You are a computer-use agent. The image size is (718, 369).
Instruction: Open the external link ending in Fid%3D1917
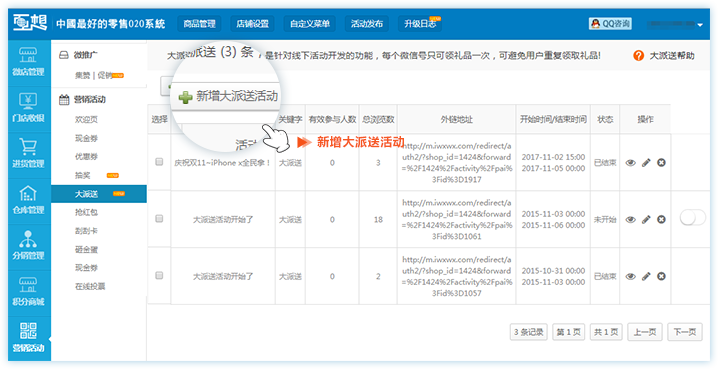(457, 163)
